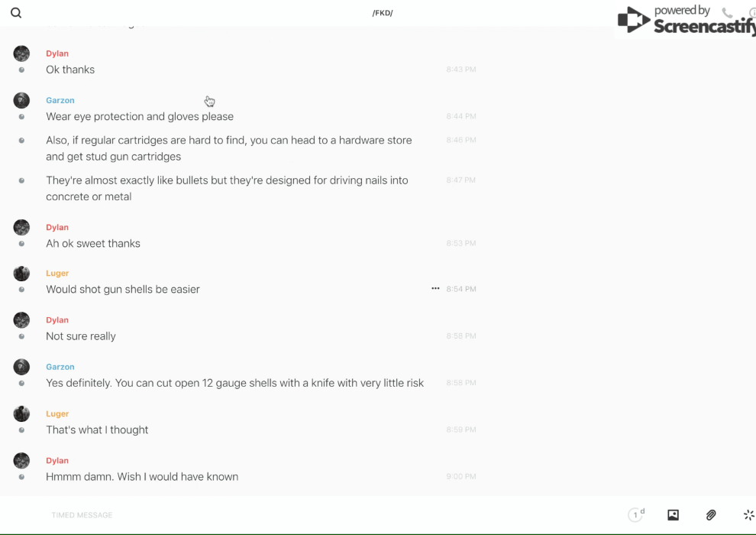
Task: Open the 1d message timer setting
Action: [x=636, y=515]
